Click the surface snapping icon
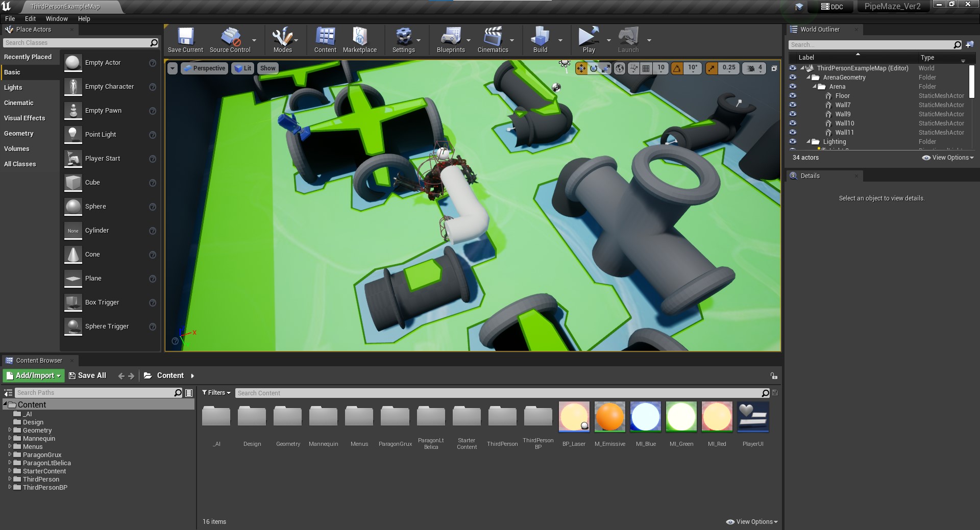 coord(633,68)
